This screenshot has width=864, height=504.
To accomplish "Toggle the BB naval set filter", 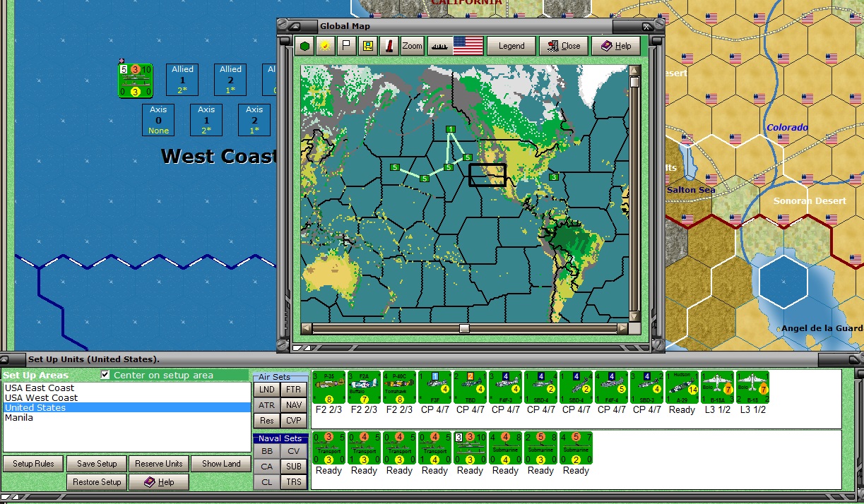I will (x=267, y=450).
